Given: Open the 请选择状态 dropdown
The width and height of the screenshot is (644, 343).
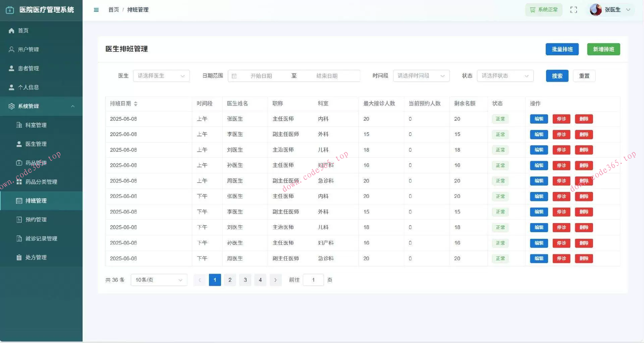Looking at the screenshot, I should point(505,76).
